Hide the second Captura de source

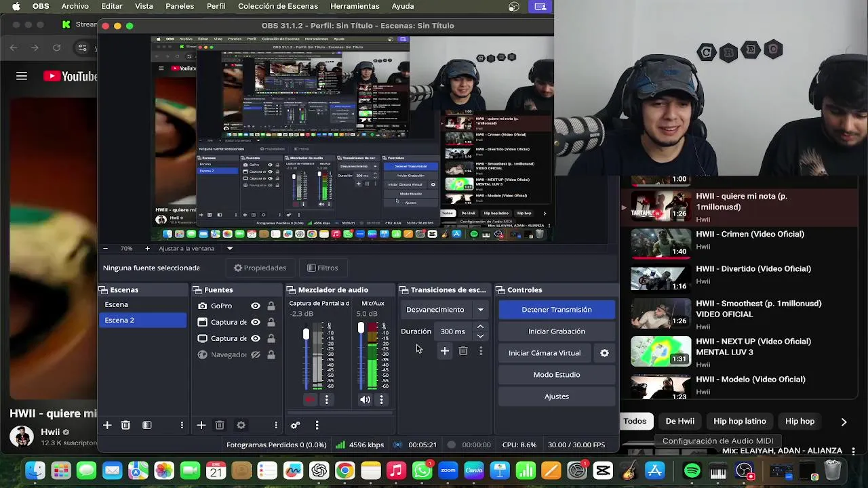tap(256, 338)
